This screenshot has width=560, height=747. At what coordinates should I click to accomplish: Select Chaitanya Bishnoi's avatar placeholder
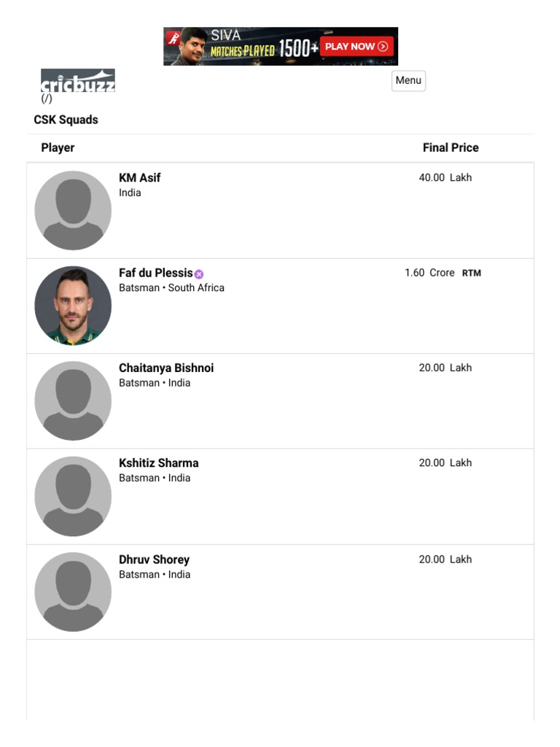coord(73,400)
